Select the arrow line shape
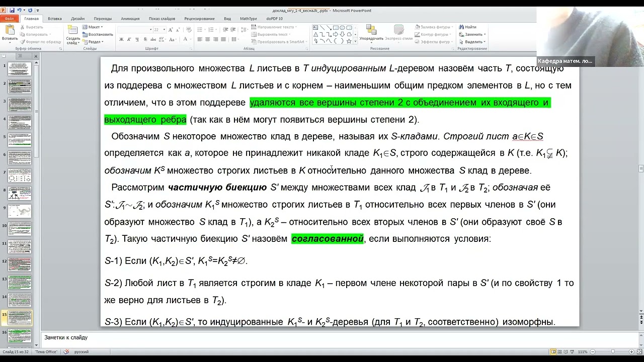The height and width of the screenshot is (362, 644). click(x=329, y=28)
